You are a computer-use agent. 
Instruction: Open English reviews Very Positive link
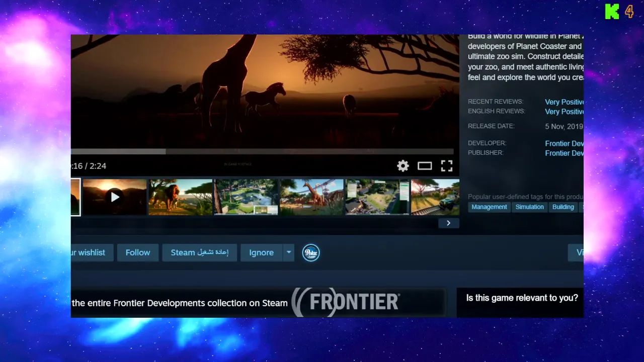click(564, 112)
